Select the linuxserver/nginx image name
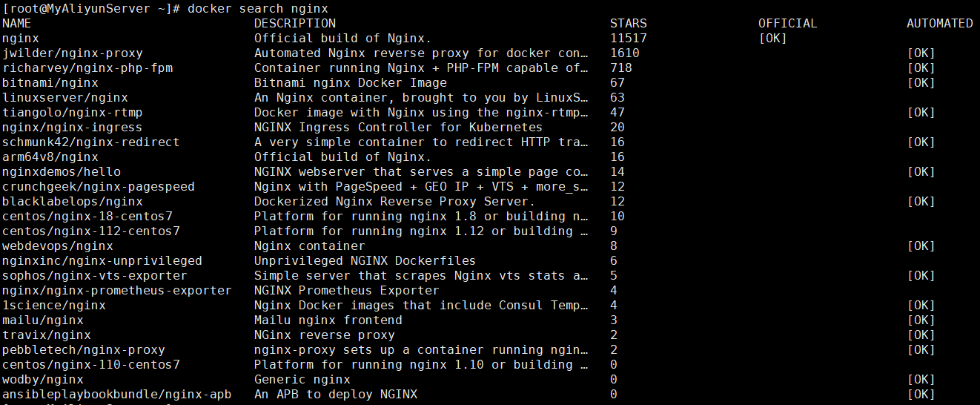980x405 pixels. pos(65,97)
